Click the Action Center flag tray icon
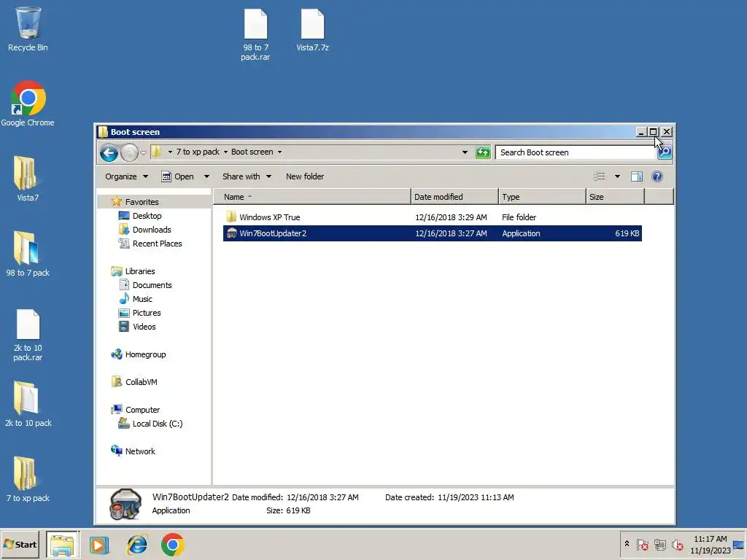 (642, 545)
